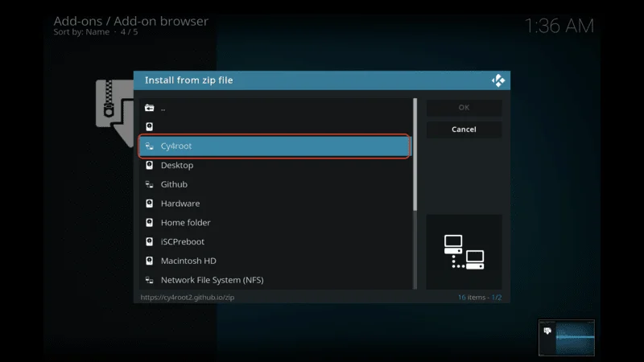The width and height of the screenshot is (644, 362).
Task: Click the '16 items - 1/2' counter
Action: (480, 297)
